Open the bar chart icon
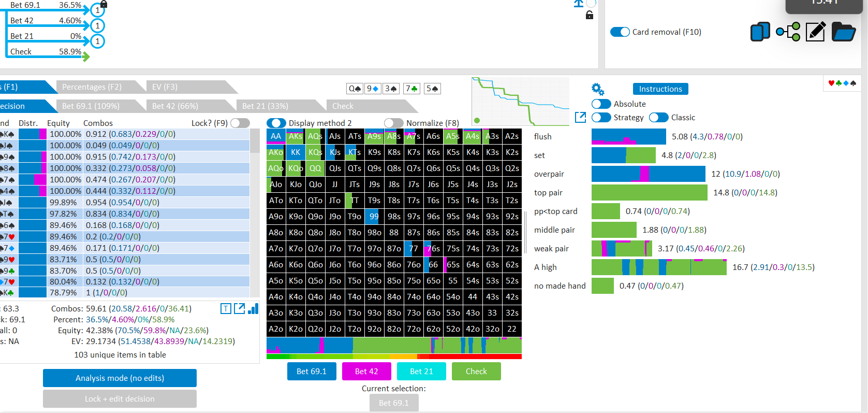 click(253, 309)
